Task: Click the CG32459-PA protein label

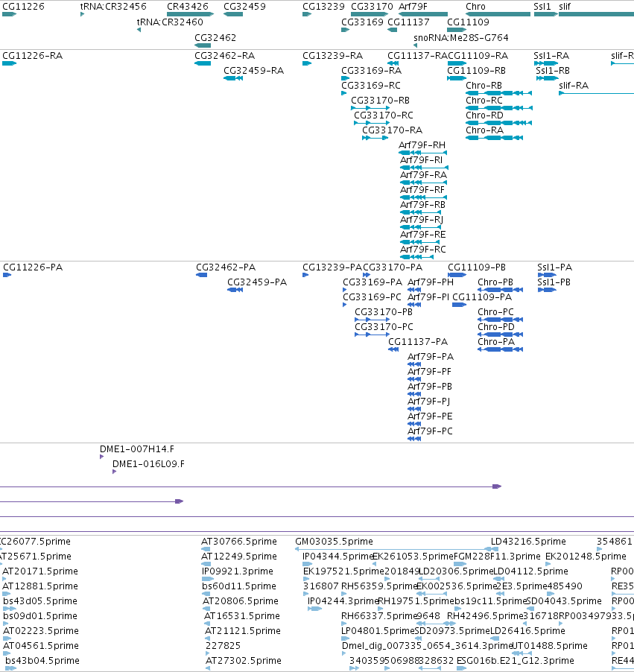Action: pyautogui.click(x=257, y=282)
